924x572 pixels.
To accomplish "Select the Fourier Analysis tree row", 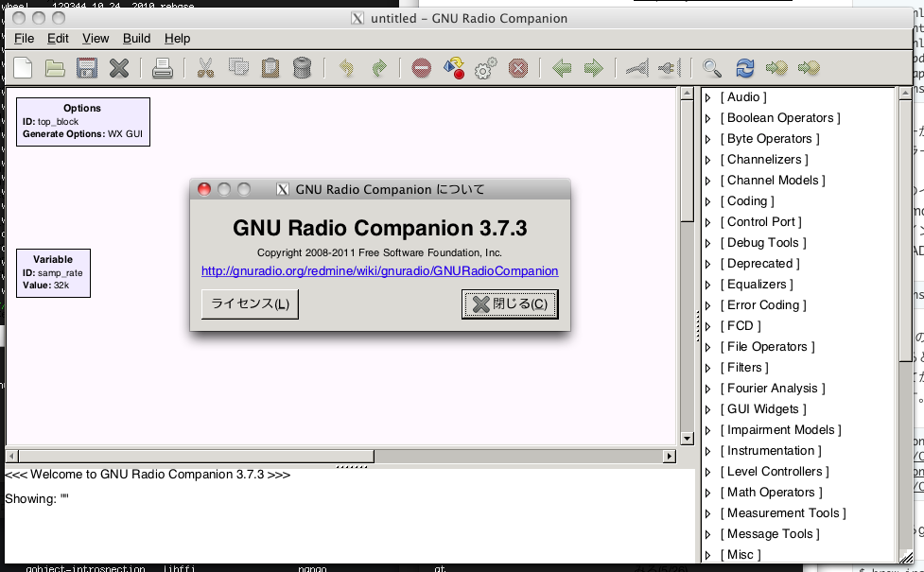I will 800,389.
